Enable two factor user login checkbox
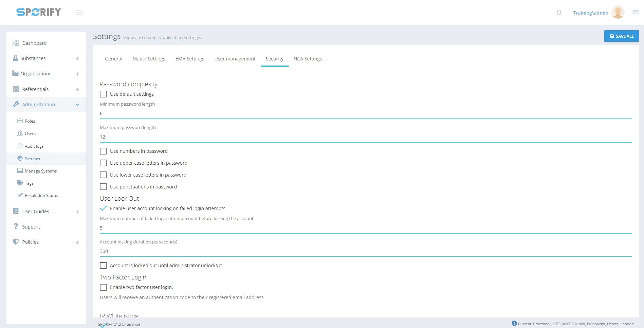Viewport: 644px width, 328px height. point(103,287)
